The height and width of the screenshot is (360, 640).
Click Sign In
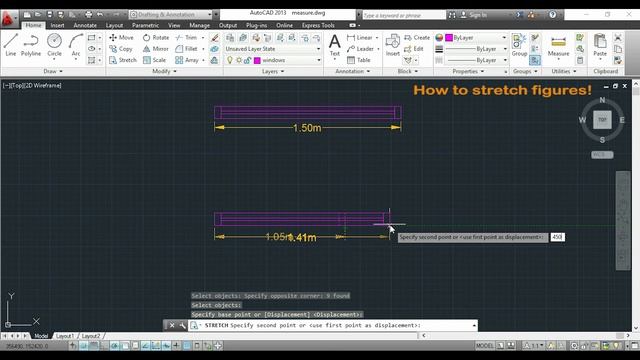click(473, 15)
